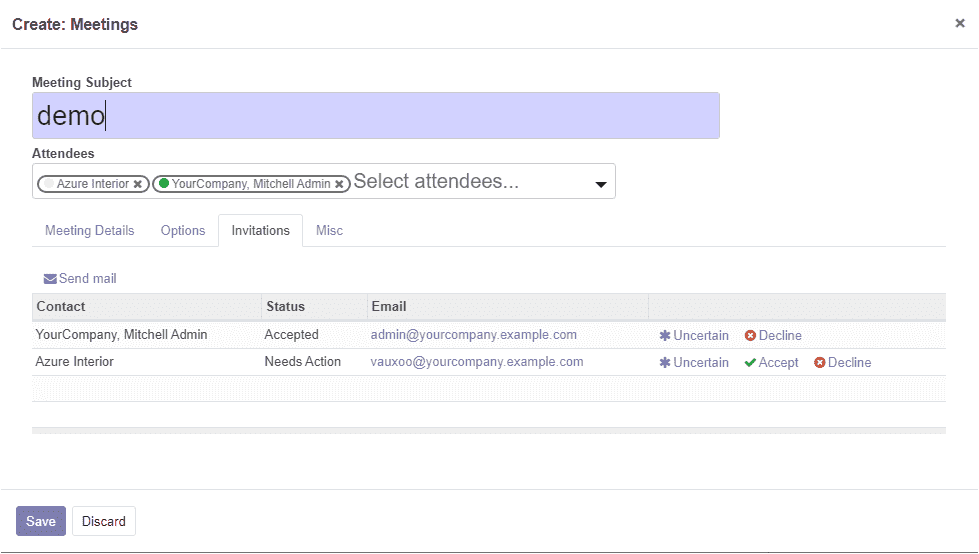Save the meeting
This screenshot has height=554, width=979.
point(41,521)
